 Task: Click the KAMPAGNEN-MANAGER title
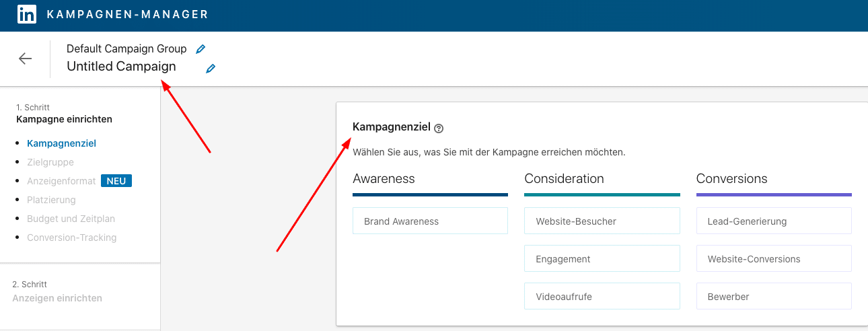click(x=128, y=14)
